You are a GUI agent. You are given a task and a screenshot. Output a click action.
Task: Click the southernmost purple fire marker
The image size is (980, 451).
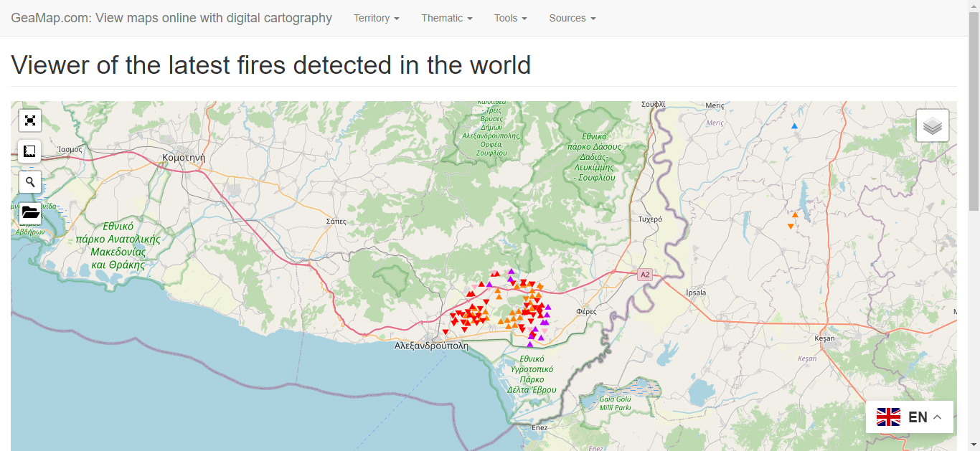(x=530, y=344)
